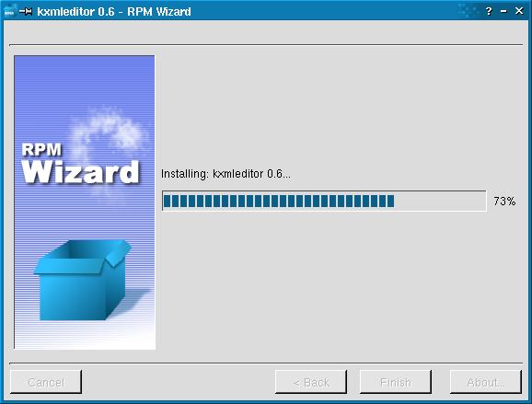Click the "RPM" word in the banner
This screenshot has height=404, width=532.
(41, 149)
